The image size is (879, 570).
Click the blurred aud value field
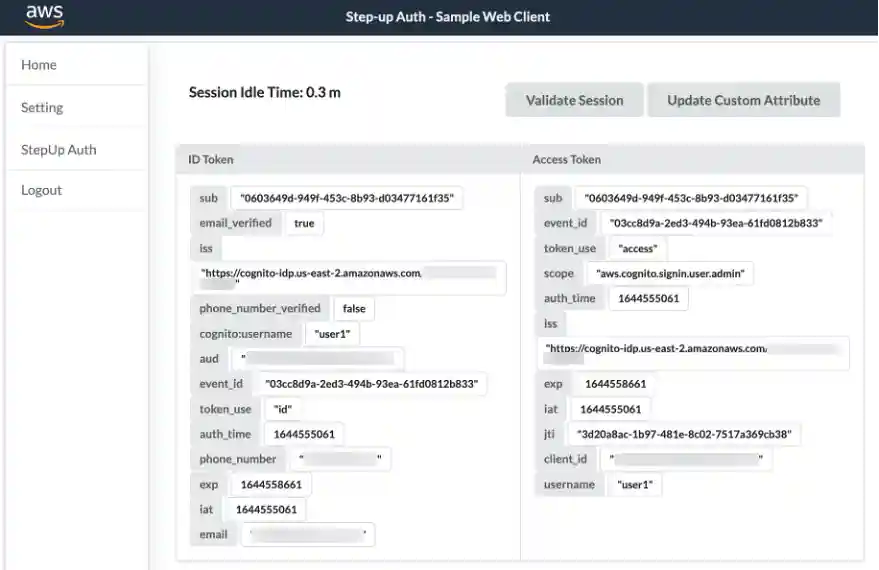[318, 359]
